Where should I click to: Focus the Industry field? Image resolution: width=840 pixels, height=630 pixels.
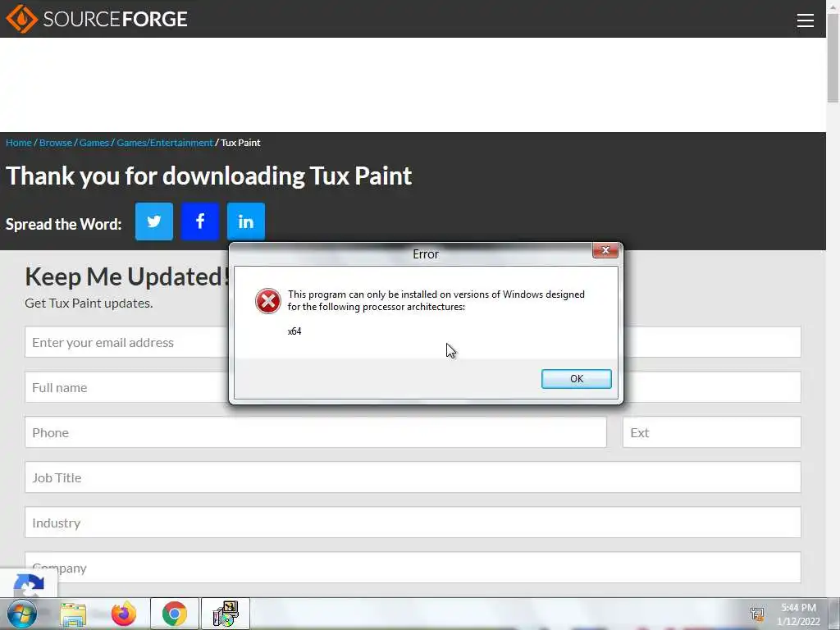(413, 523)
